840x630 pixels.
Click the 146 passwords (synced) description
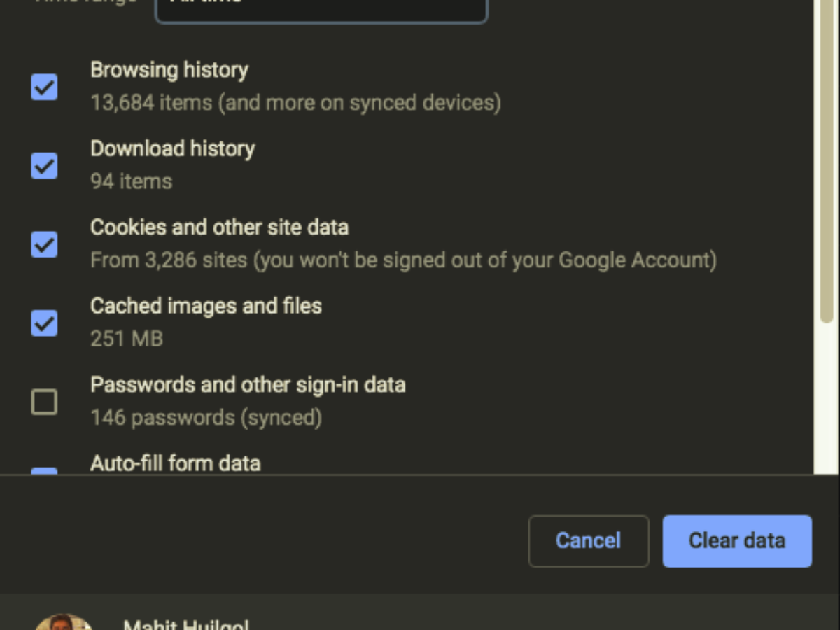[x=206, y=418]
